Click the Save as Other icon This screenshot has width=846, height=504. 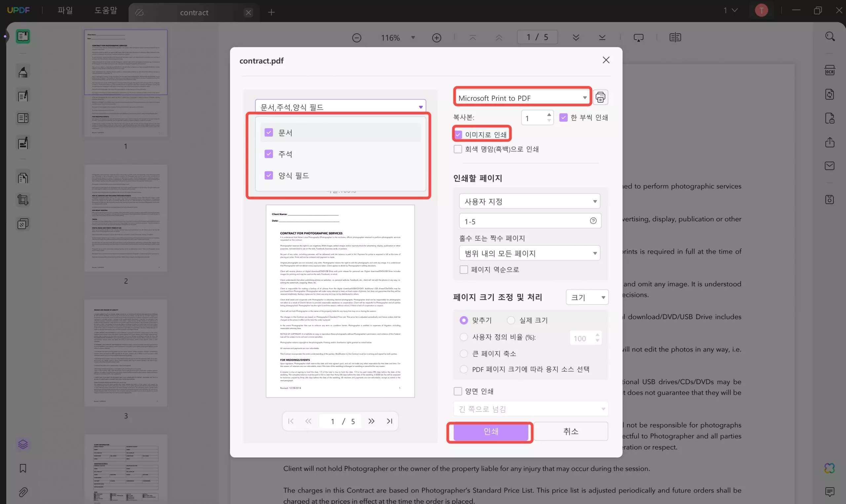pos(830,199)
